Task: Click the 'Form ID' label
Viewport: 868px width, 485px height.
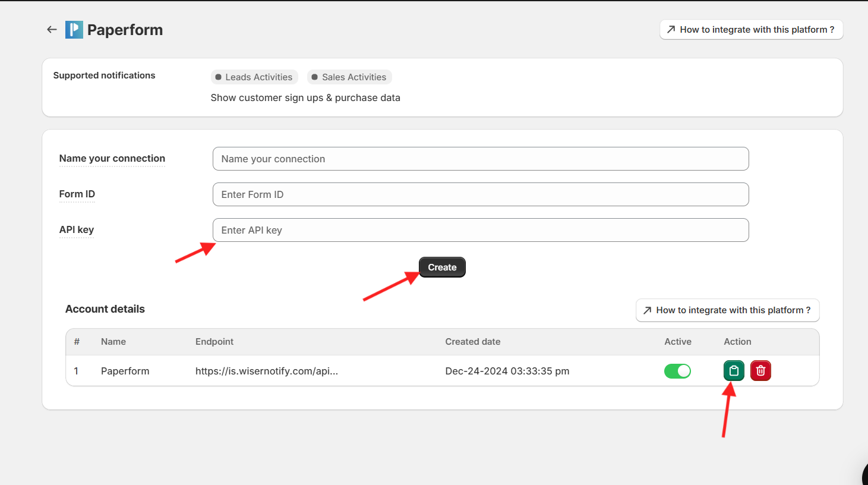Action: (x=77, y=194)
